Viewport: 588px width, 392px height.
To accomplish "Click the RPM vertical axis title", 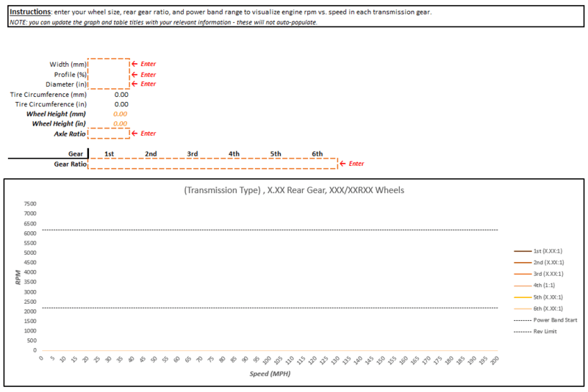I will (18, 277).
